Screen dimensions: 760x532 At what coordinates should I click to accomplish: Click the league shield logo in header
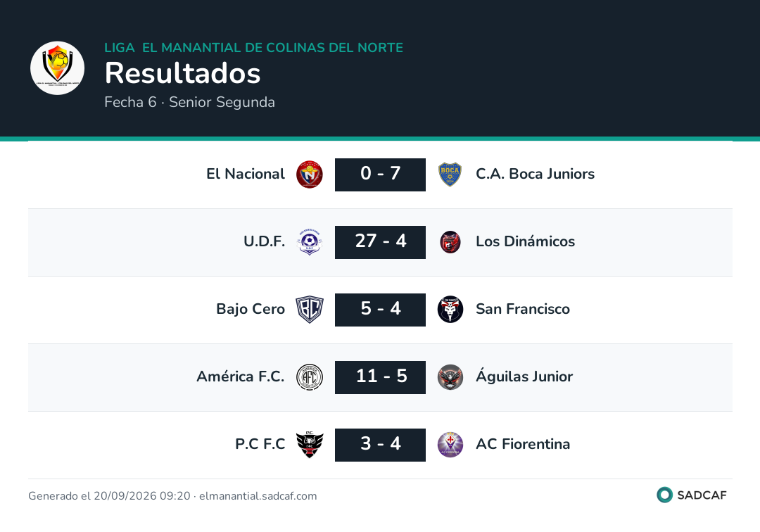(57, 68)
